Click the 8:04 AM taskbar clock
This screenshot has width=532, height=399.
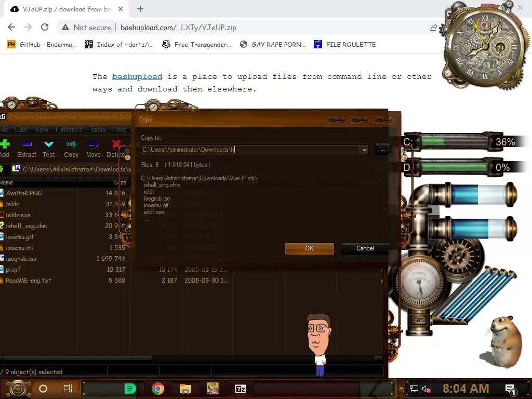pos(465,389)
